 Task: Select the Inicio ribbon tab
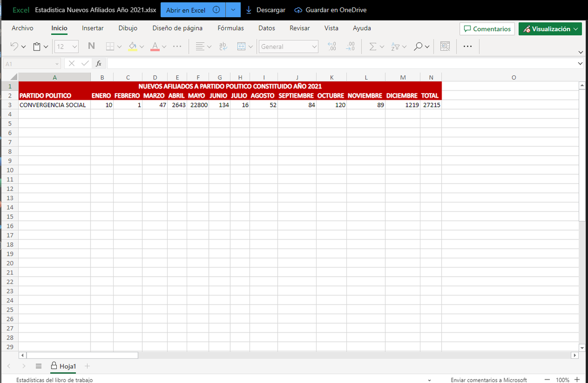(x=59, y=28)
